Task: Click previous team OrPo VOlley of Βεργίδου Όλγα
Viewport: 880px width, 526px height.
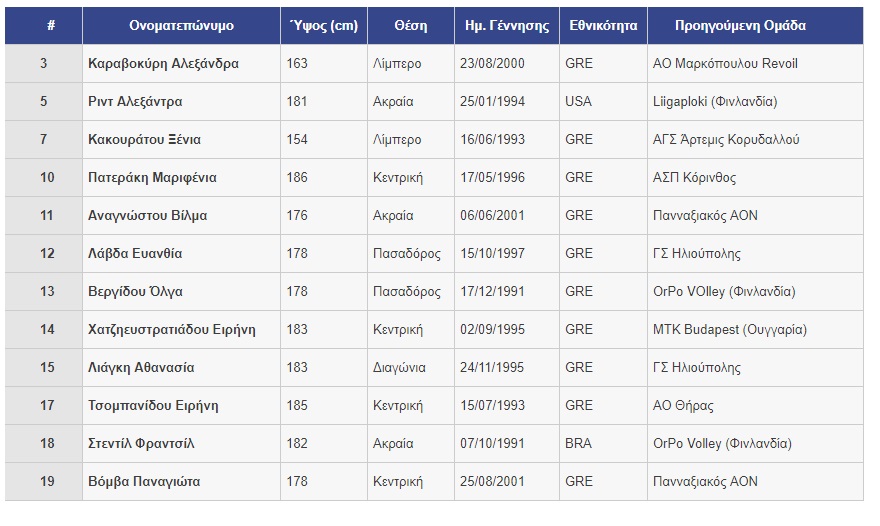Action: 724,292
